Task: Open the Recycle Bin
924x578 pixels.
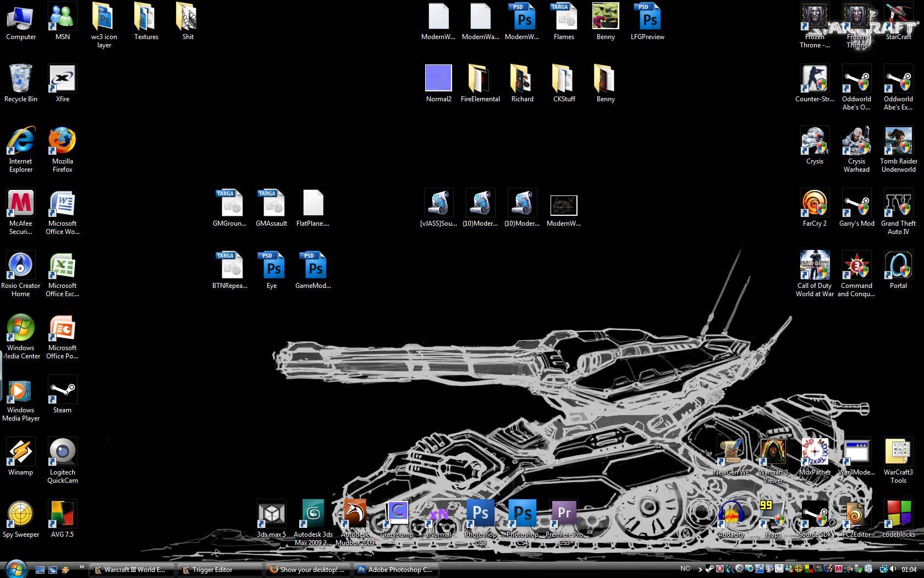Action: pos(21,84)
